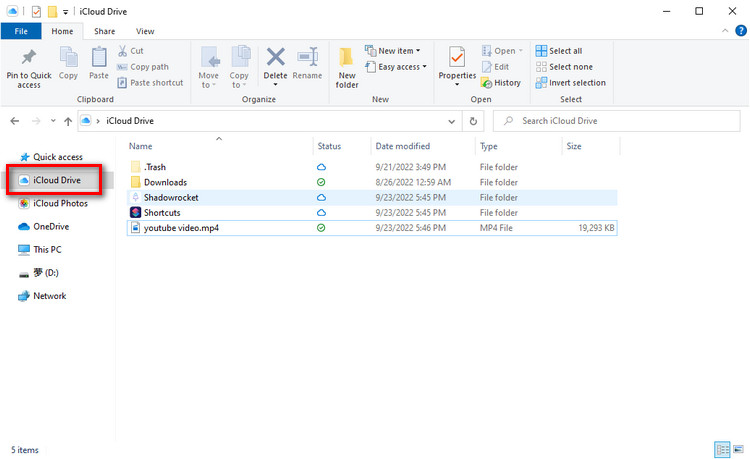Go forward with the right arrow
This screenshot has height=459, width=750.
36,121
